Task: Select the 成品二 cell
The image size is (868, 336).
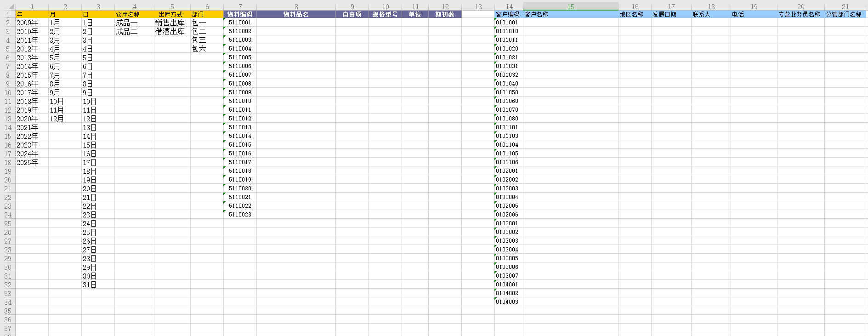Action: click(x=135, y=31)
